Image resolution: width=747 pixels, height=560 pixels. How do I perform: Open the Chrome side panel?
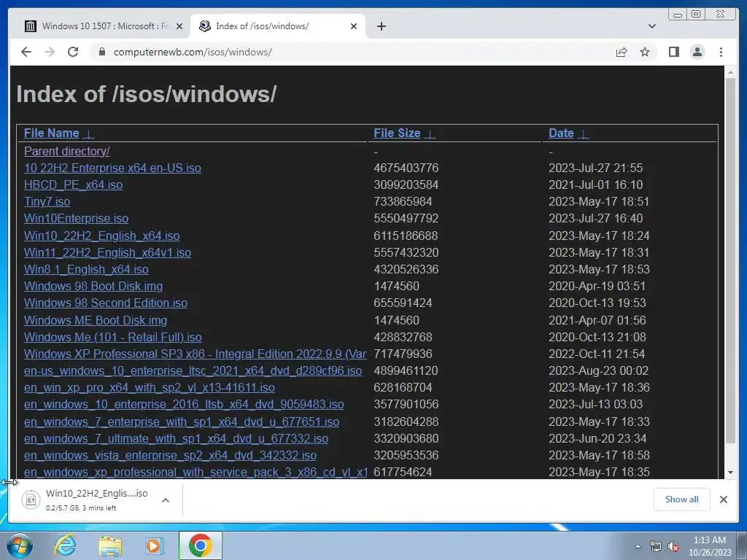(x=673, y=52)
